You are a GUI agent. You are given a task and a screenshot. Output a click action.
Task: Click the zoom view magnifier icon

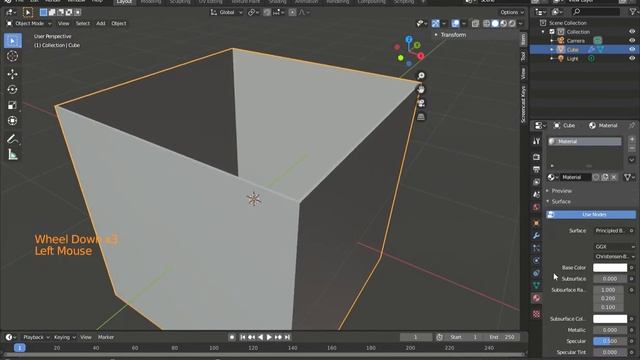[x=421, y=76]
